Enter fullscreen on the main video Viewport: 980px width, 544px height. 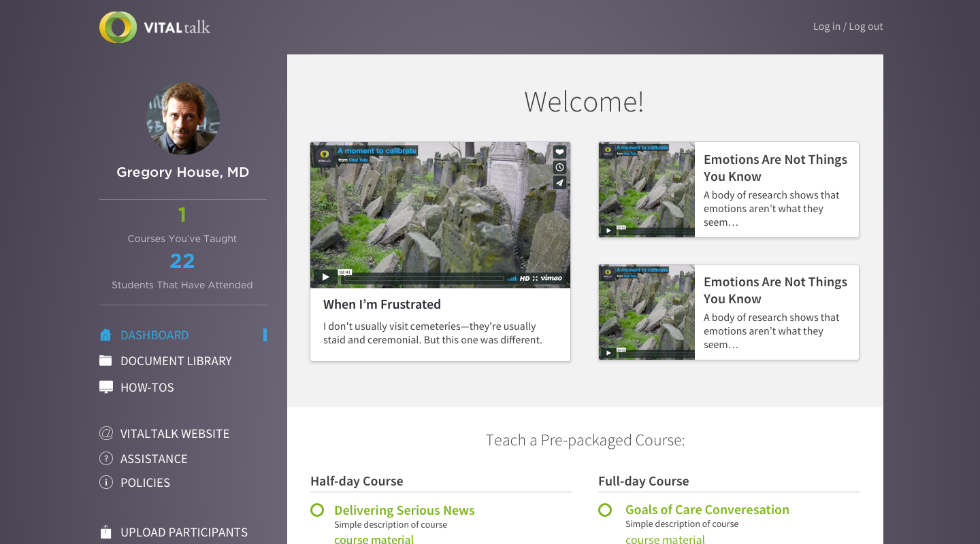(535, 278)
